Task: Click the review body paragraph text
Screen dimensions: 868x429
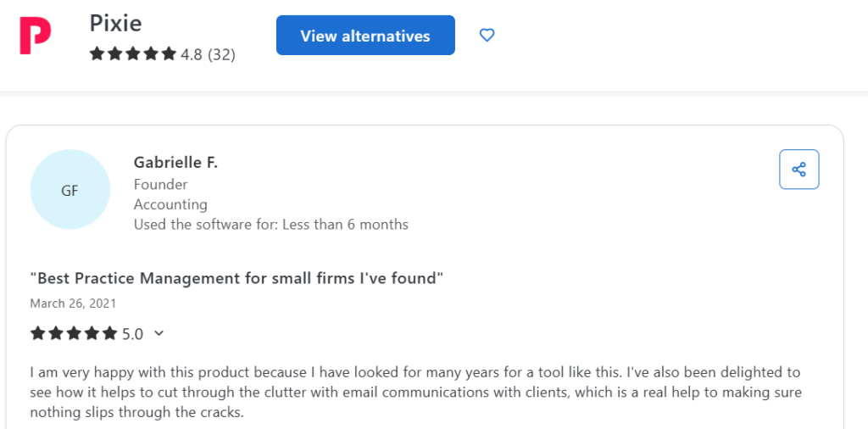Action: (416, 393)
